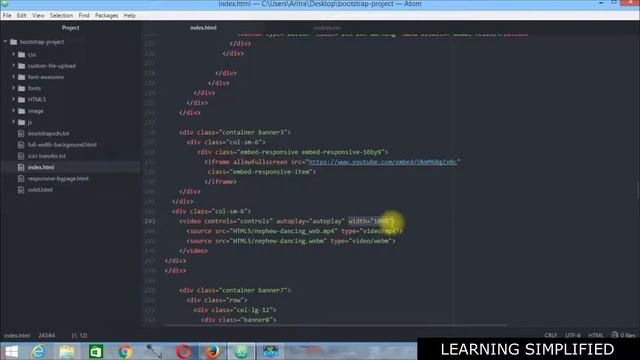Viewport: 640px width, 360px height.
Task: Switch to the Atom taskbar icon
Action: click(241, 351)
